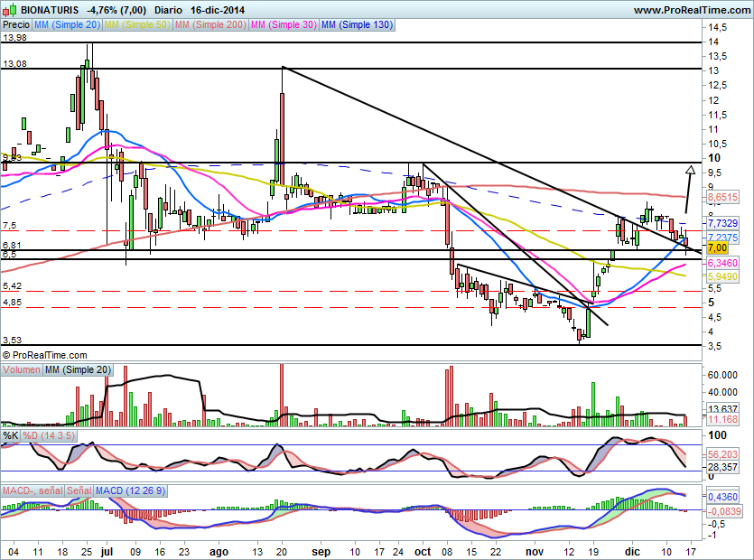Image resolution: width=754 pixels, height=560 pixels.
Task: Click the 8,6515 price tag on axis
Action: pyautogui.click(x=722, y=196)
